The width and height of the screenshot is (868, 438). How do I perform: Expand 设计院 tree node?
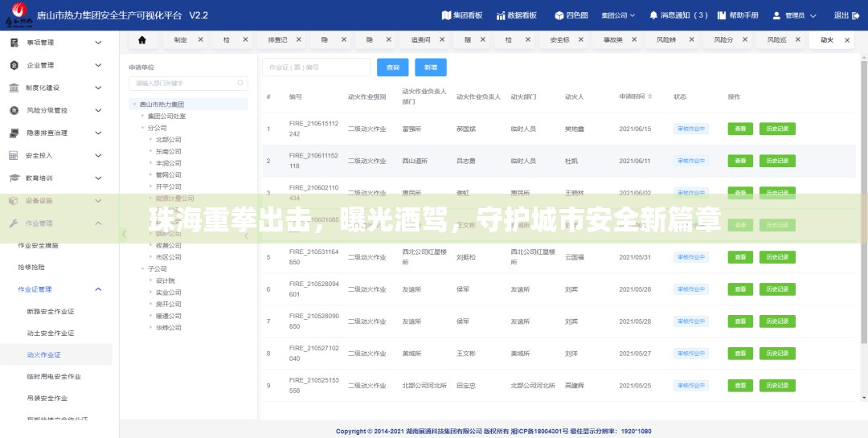point(150,280)
